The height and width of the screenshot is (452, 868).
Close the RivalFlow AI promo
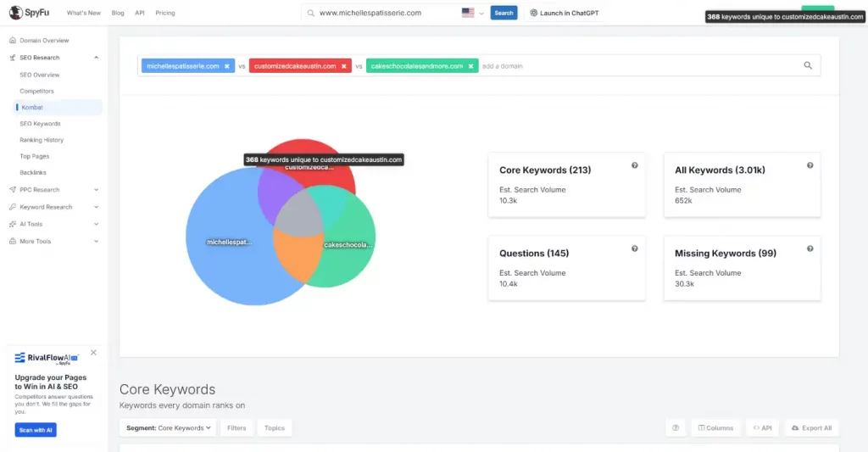tap(93, 353)
